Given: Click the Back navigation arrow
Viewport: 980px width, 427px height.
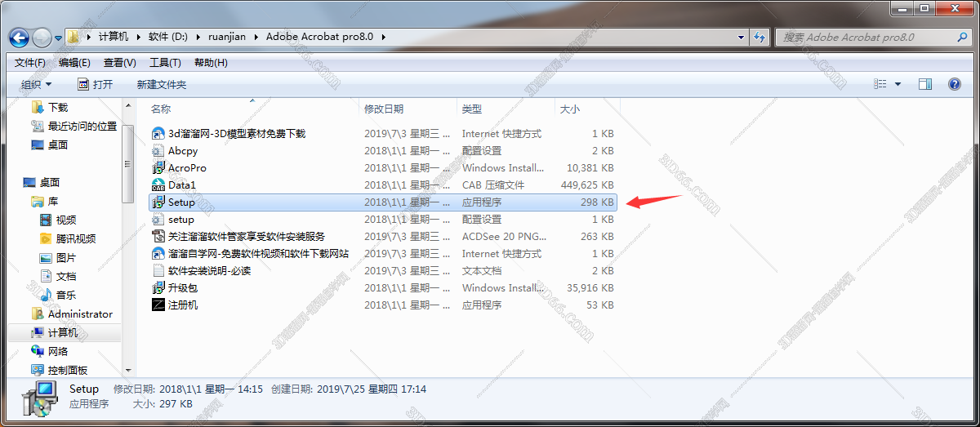Looking at the screenshot, I should [20, 38].
